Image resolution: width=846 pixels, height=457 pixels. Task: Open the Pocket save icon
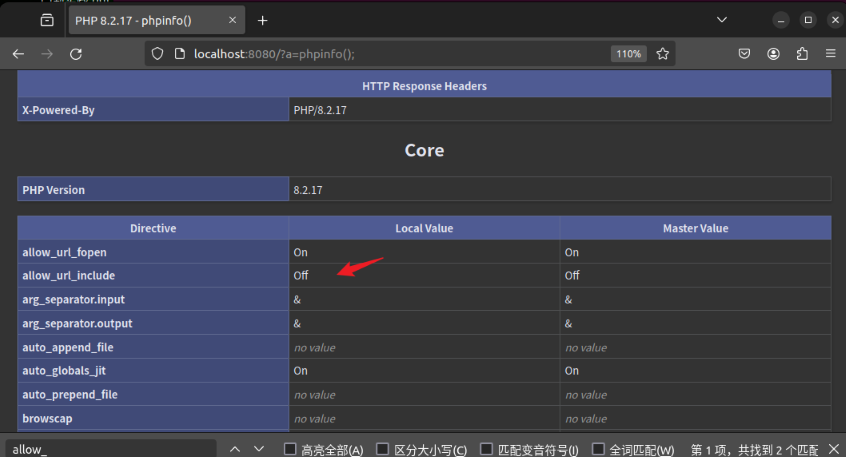tap(745, 54)
